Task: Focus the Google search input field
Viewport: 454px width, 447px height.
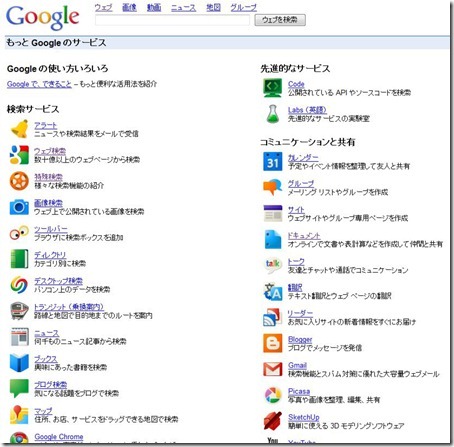Action: [172, 20]
